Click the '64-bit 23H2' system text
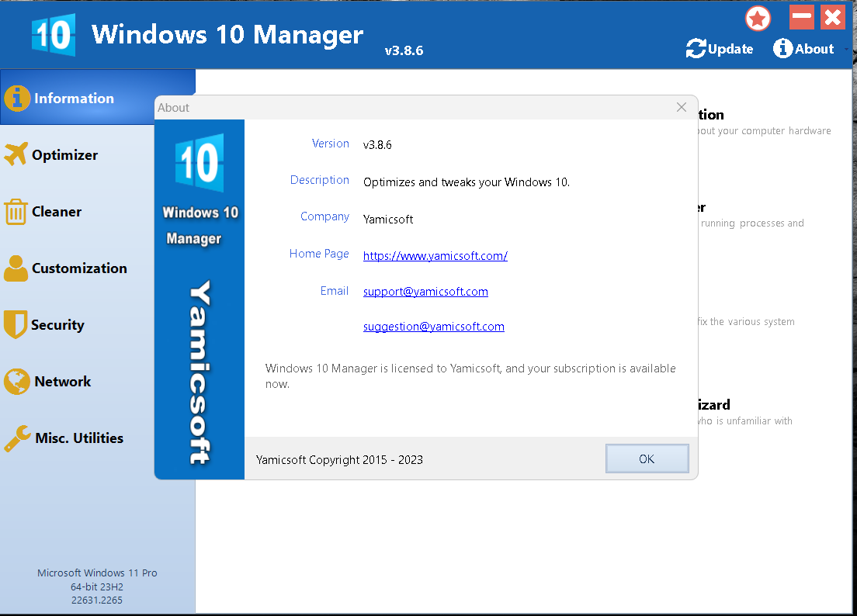Image resolution: width=857 pixels, height=616 pixels. 97,587
